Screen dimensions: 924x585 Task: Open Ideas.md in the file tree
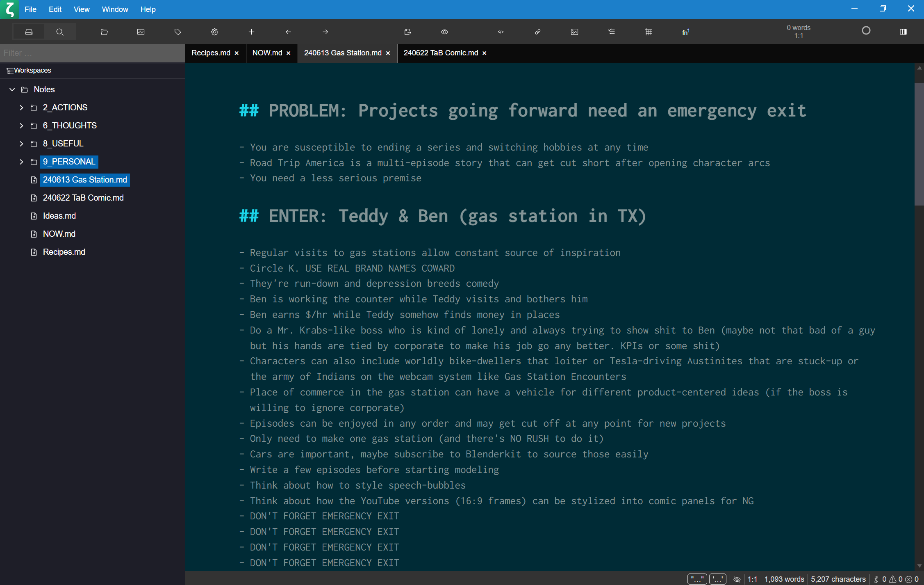pos(59,216)
